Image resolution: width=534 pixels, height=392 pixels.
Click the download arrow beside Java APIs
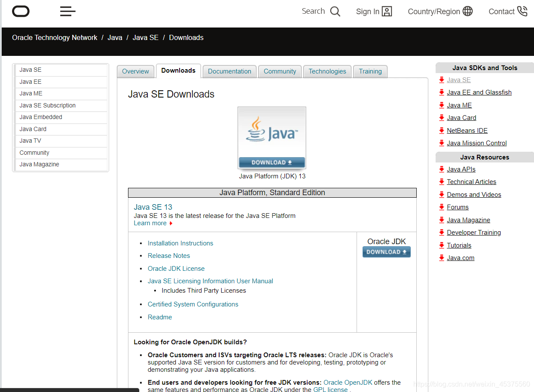point(442,169)
